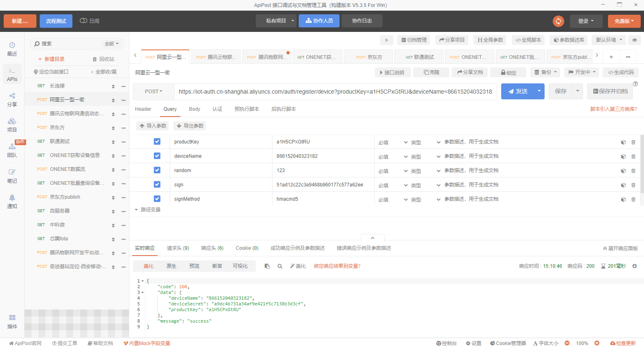
Task: Click the 新建 new button
Action: click(20, 21)
